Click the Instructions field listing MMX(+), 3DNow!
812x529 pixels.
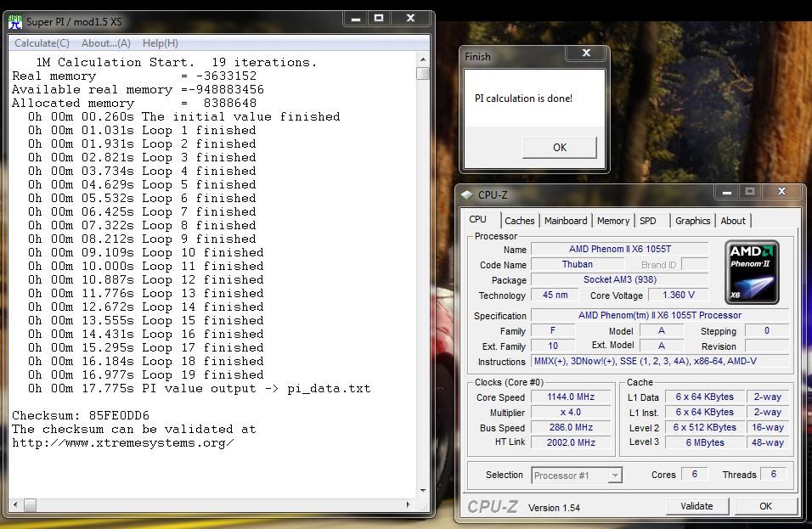(x=660, y=361)
